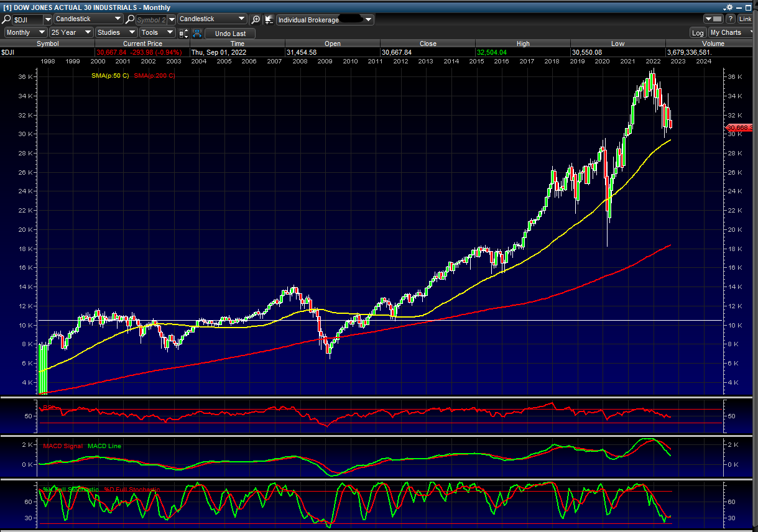758x532 pixels.
Task: Toggle the Log scale button
Action: coord(698,33)
